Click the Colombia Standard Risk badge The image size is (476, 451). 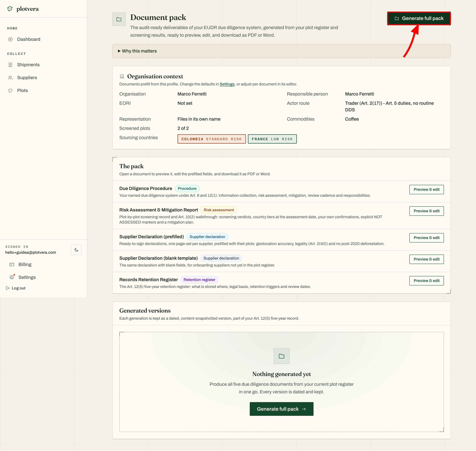tap(211, 139)
